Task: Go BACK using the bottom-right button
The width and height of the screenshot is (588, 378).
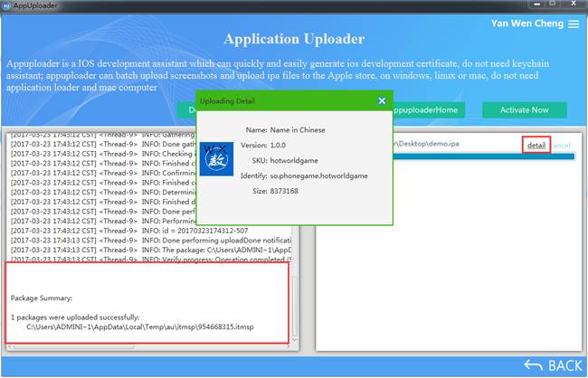Action: point(553,365)
